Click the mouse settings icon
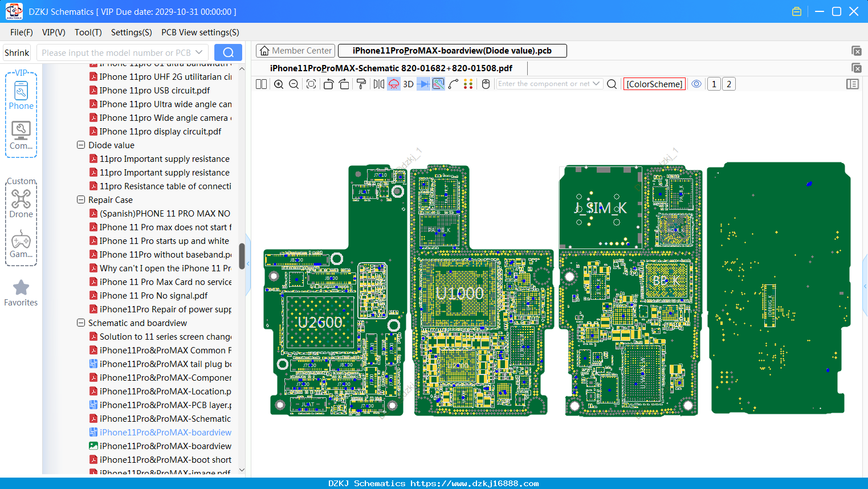Screen dimensions: 868x489 coord(486,84)
